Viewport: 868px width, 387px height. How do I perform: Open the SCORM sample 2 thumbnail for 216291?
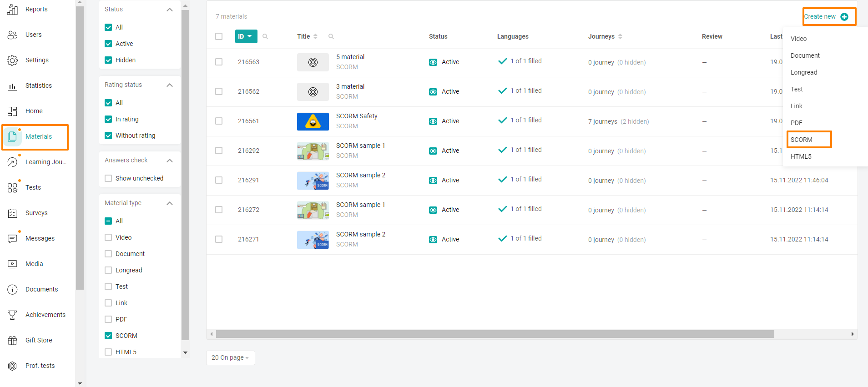(313, 181)
